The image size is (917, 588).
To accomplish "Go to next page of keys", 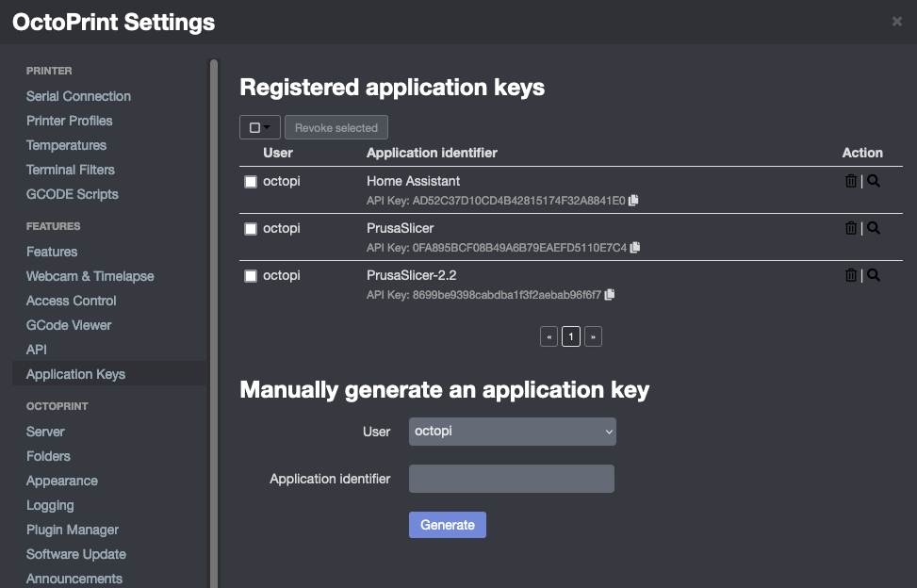I will click(x=593, y=336).
